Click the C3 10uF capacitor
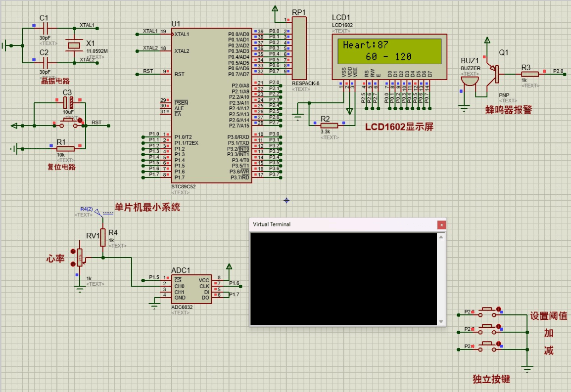Screen dimensions: 571x392 (x=68, y=103)
